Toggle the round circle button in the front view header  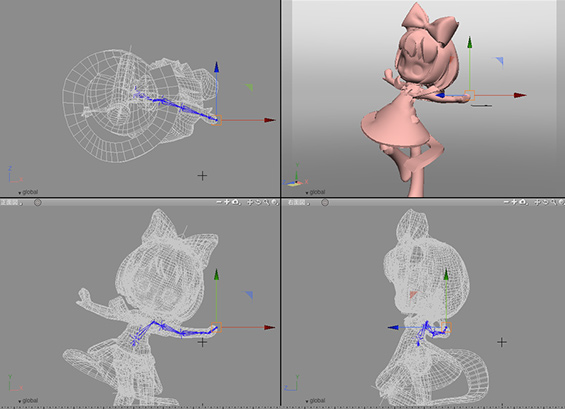pos(37,203)
